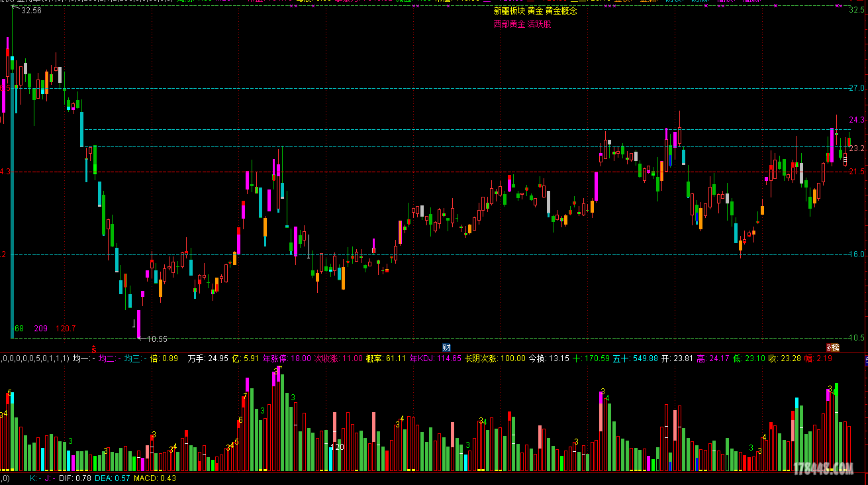Click the red 120.7 value on chart
This screenshot has height=485, width=868.
pyautogui.click(x=66, y=328)
